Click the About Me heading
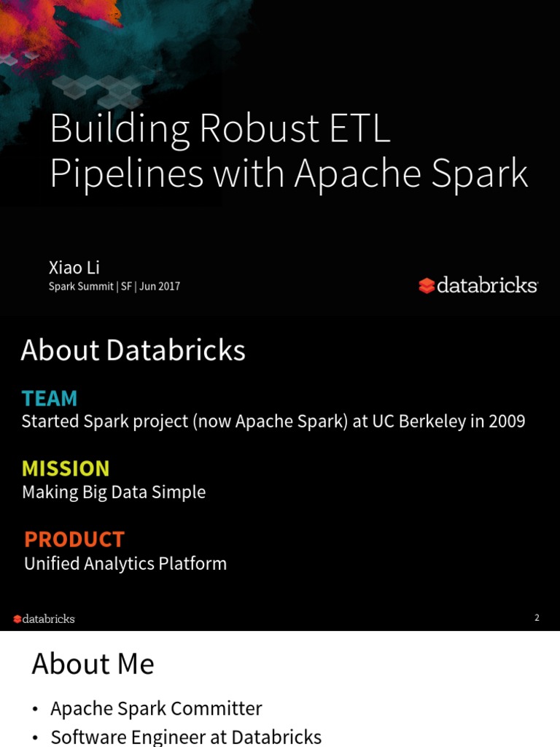Screen dimensions: 560x747 (93, 664)
